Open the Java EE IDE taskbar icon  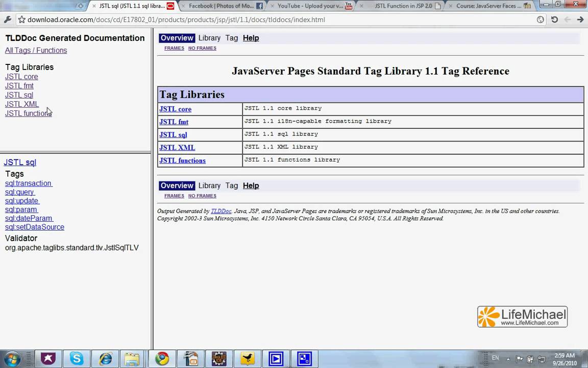click(x=219, y=359)
